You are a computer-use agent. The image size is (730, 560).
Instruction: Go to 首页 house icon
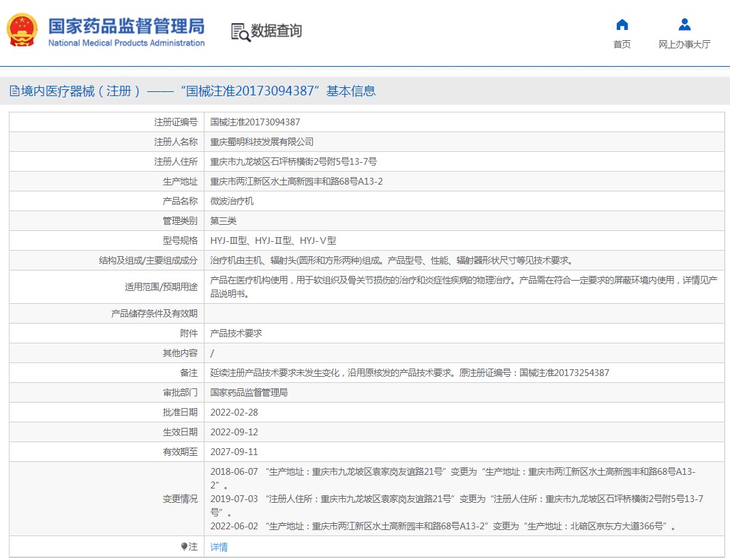[x=622, y=25]
